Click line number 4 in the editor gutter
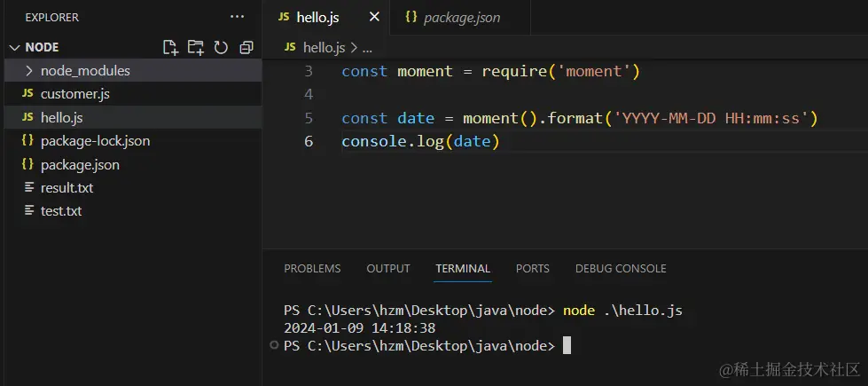The width and height of the screenshot is (868, 386). click(x=308, y=94)
